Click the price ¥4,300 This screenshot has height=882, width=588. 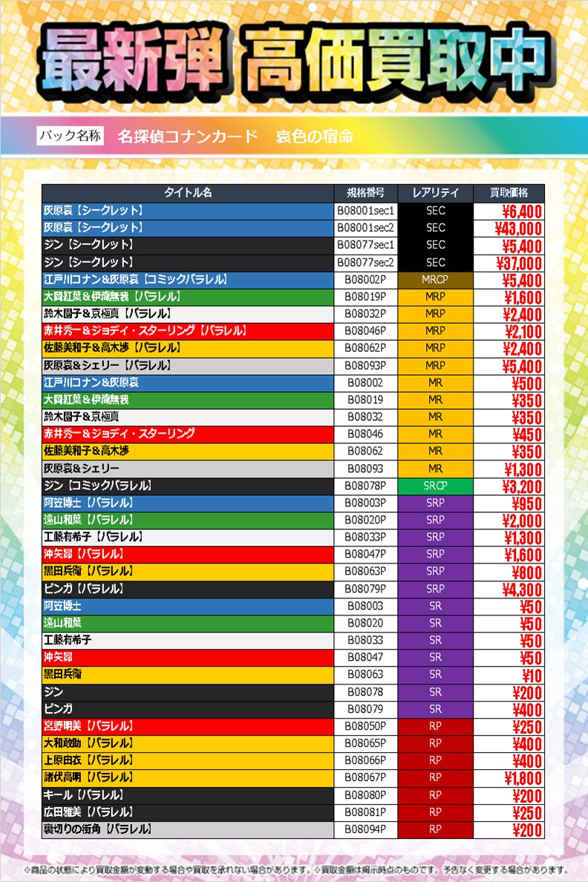click(522, 590)
